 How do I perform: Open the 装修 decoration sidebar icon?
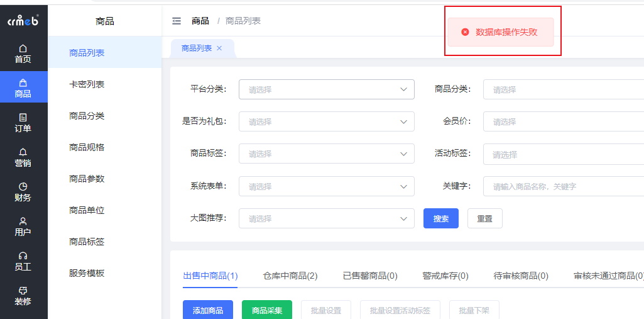pos(23,296)
